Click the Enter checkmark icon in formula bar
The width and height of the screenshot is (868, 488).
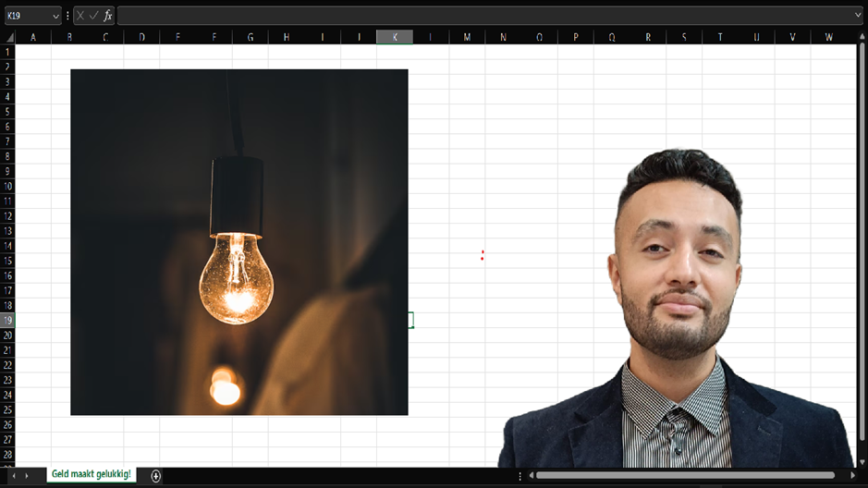click(93, 16)
